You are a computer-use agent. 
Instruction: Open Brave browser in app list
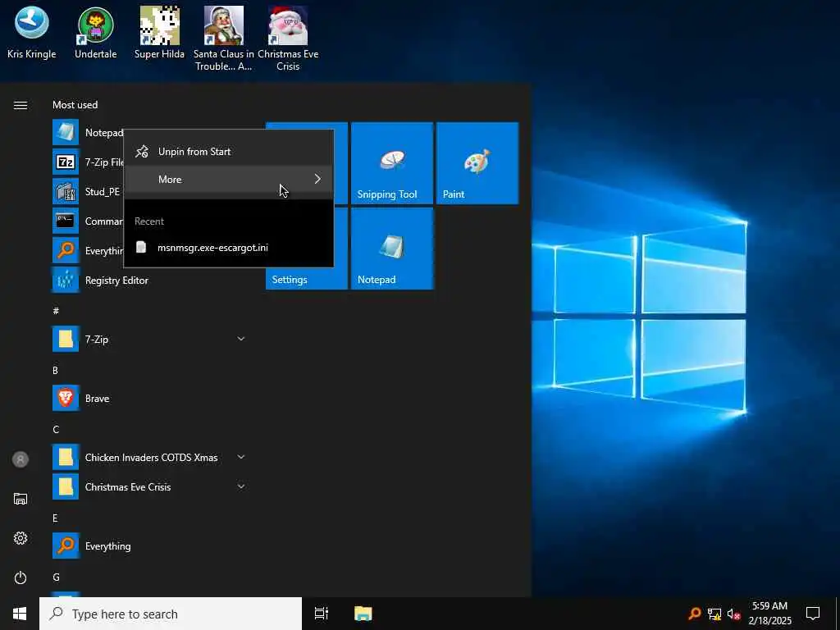click(x=151, y=398)
